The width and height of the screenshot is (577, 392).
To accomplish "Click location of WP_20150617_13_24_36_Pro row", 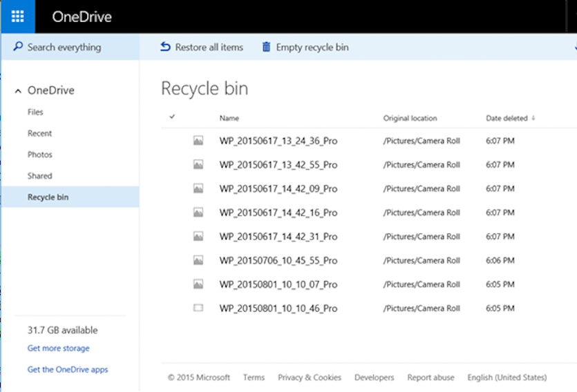I will click(x=422, y=141).
